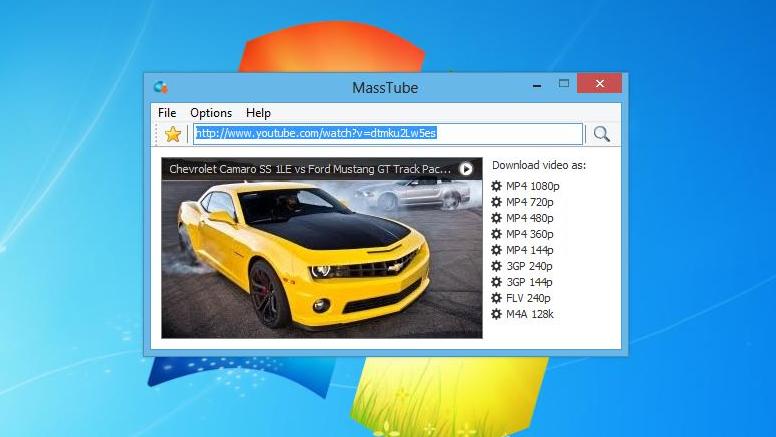Download audio as M4A 128k

[530, 314]
